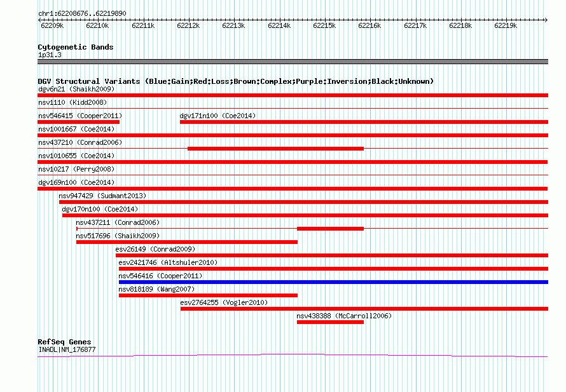Screen dimensions: 566x392
Task: Click the thick red bar under nsv437210
Action: (275, 149)
